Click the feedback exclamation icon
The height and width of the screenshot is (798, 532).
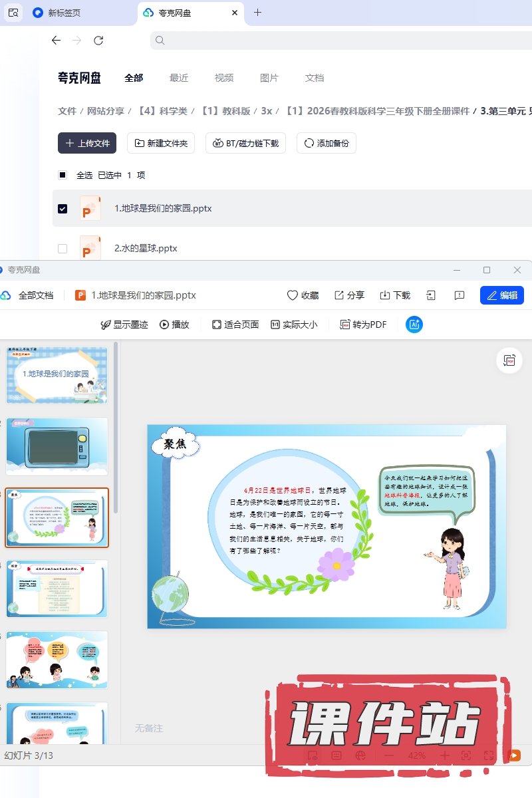459,295
